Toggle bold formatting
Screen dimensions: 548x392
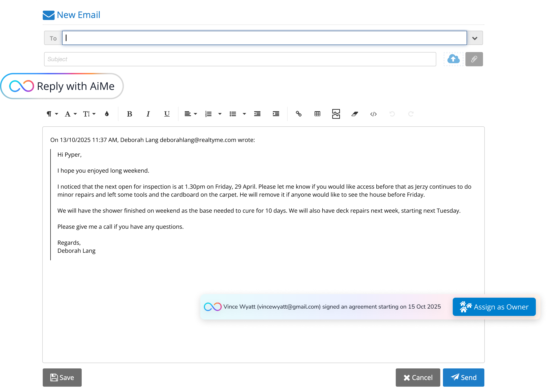coord(130,114)
